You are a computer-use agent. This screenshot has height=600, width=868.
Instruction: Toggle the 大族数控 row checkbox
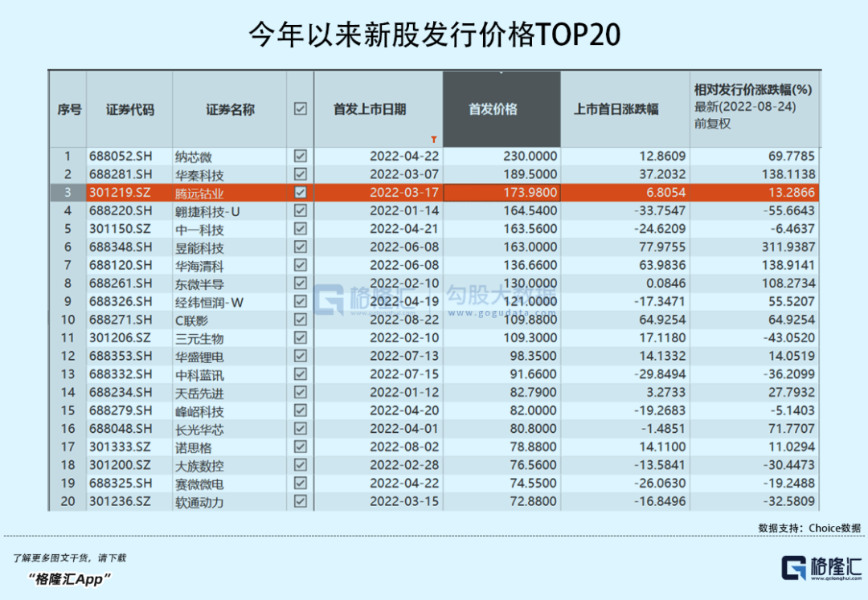[300, 464]
